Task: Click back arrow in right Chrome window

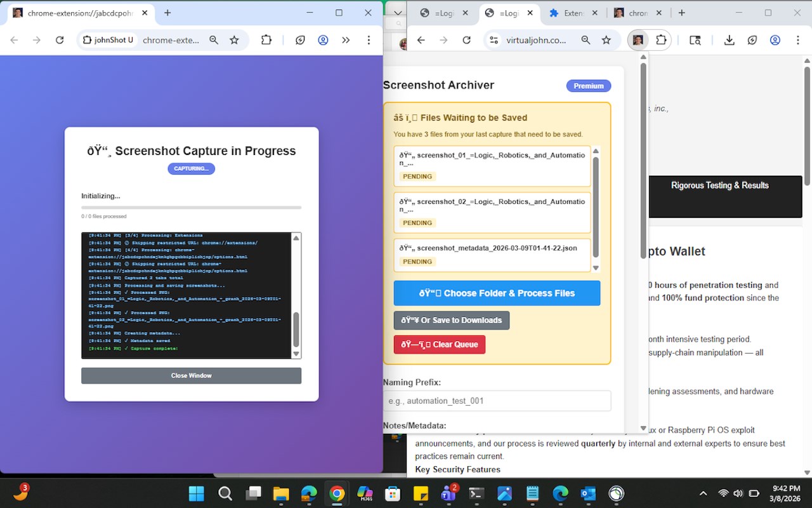Action: pyautogui.click(x=421, y=40)
